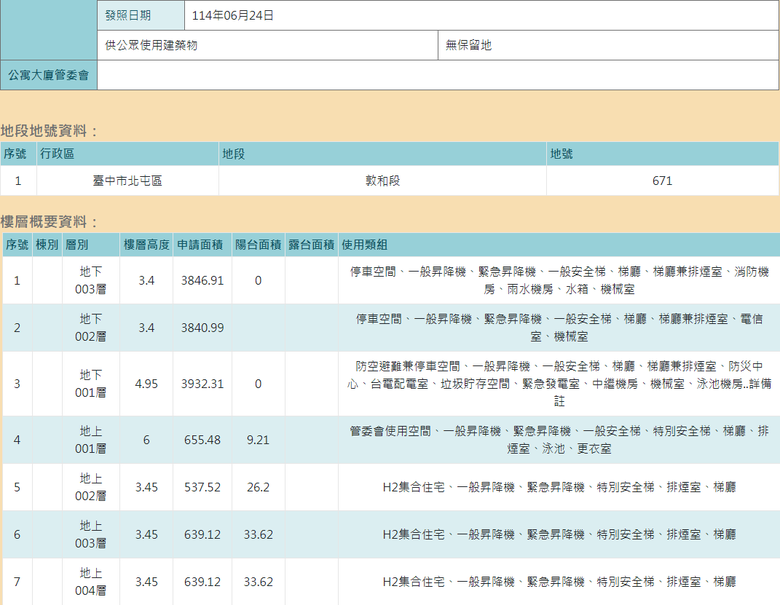The height and width of the screenshot is (605, 780).
Task: Click the 地段地號資料 section heading
Action: click(x=49, y=131)
